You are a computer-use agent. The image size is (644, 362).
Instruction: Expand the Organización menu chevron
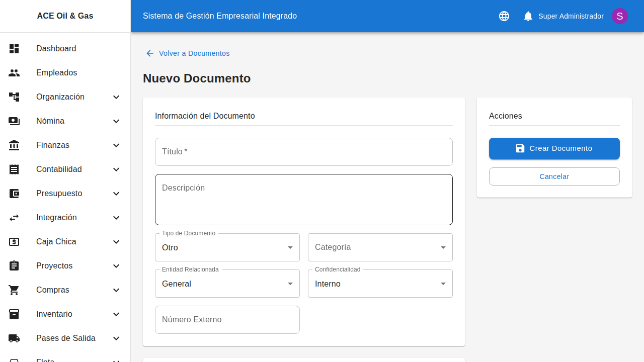116,97
